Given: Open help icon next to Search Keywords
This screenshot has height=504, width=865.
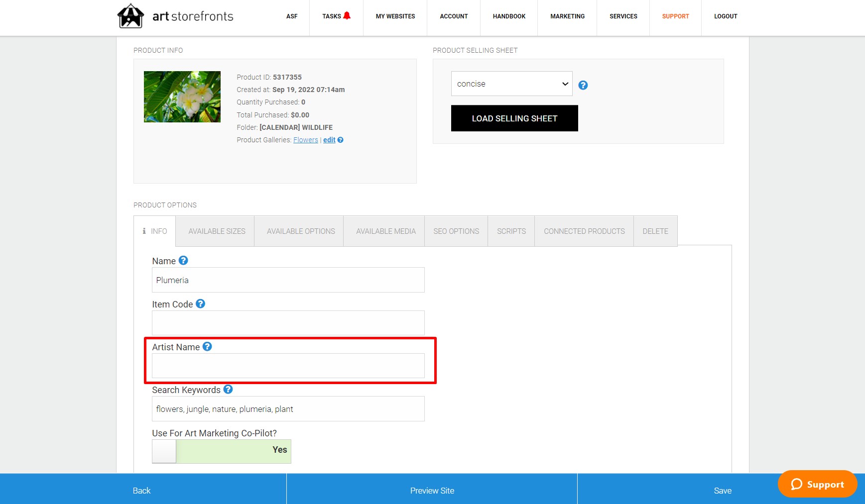Looking at the screenshot, I should coord(228,390).
